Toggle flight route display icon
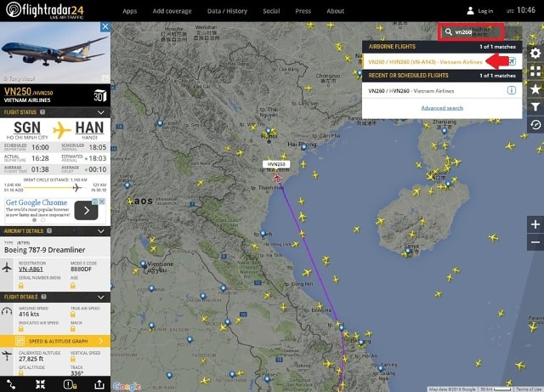The height and width of the screenshot is (392, 544). coord(11,384)
